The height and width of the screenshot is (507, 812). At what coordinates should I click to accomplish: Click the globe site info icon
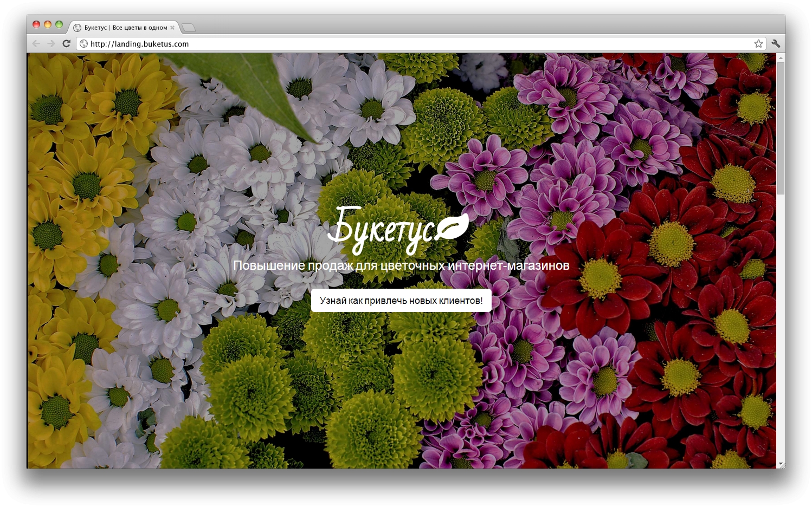click(83, 44)
